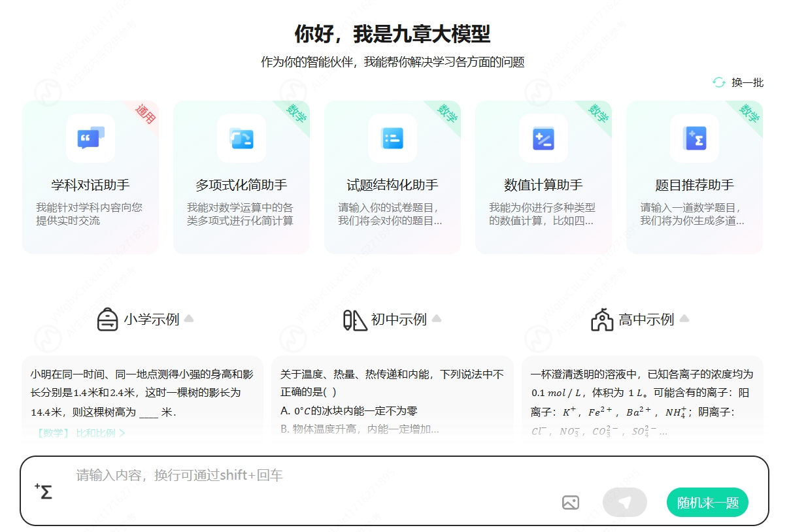Click the paper plane send icon
789x532 pixels.
click(624, 502)
